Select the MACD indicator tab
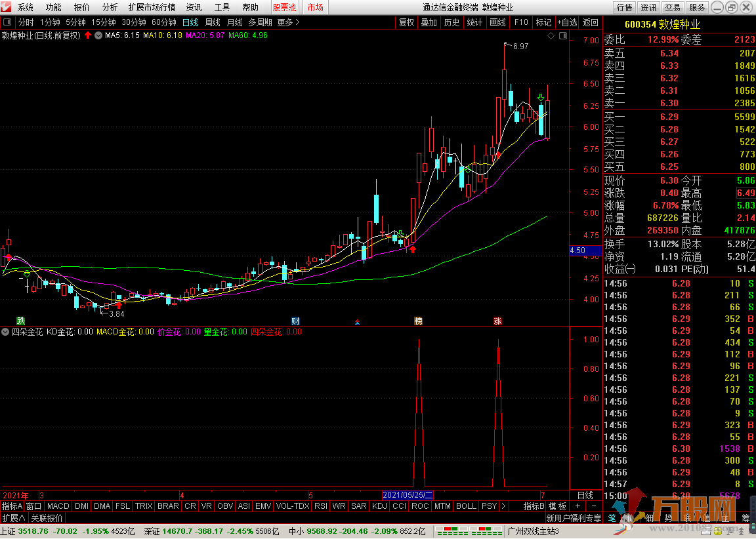Image resolution: width=756 pixels, height=539 pixels. click(x=58, y=506)
